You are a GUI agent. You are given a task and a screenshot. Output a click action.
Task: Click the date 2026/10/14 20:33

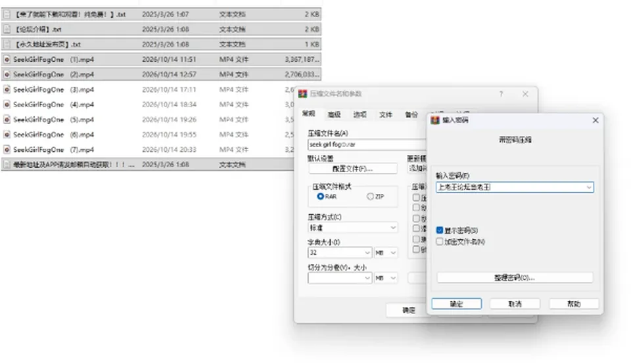click(169, 150)
